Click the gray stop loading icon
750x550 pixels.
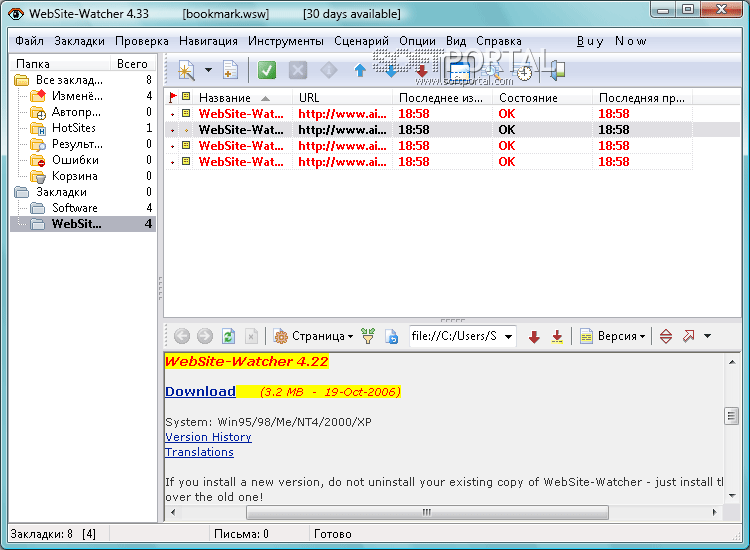tap(251, 336)
